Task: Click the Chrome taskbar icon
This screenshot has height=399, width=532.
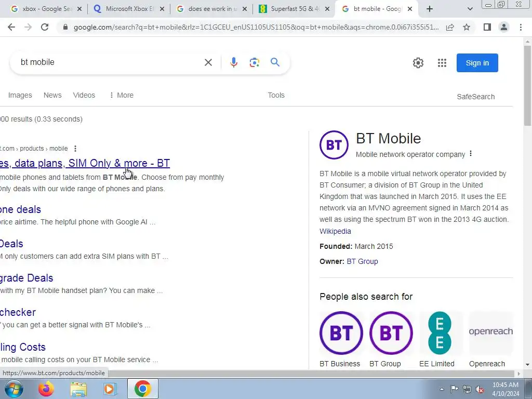Action: 143,389
